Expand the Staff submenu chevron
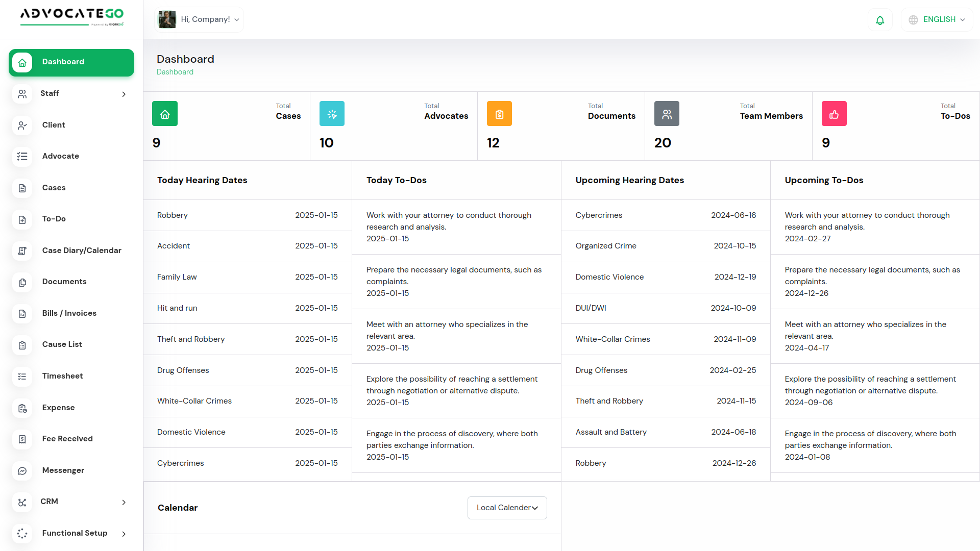Screen dimensions: 980x551 (x=124, y=94)
